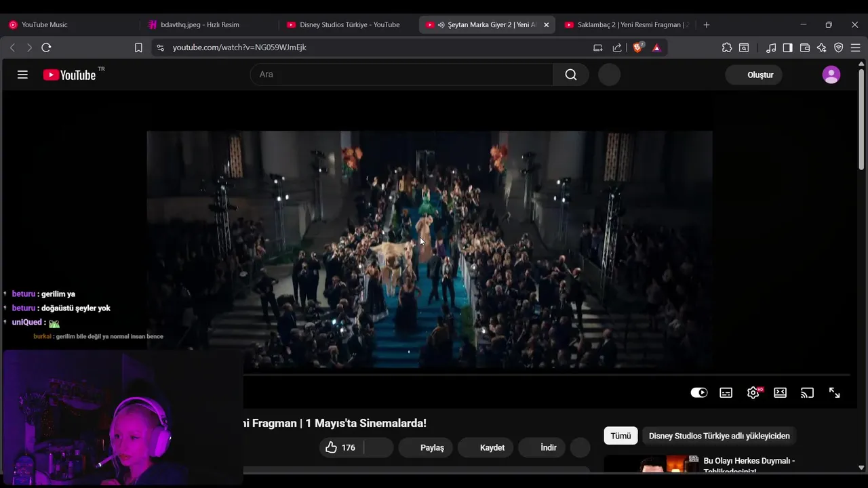Select the Tümü filter chip
The width and height of the screenshot is (868, 488).
(x=620, y=436)
